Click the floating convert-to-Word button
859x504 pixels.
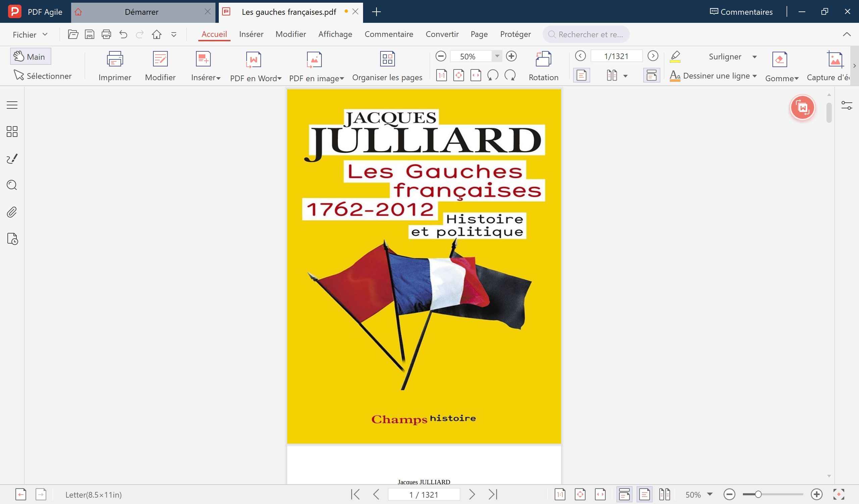tap(802, 108)
